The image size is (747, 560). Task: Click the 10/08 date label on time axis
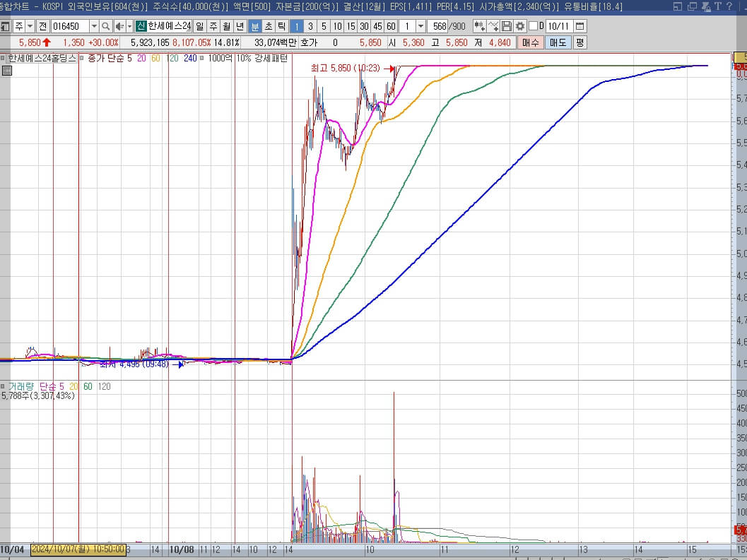(182, 549)
